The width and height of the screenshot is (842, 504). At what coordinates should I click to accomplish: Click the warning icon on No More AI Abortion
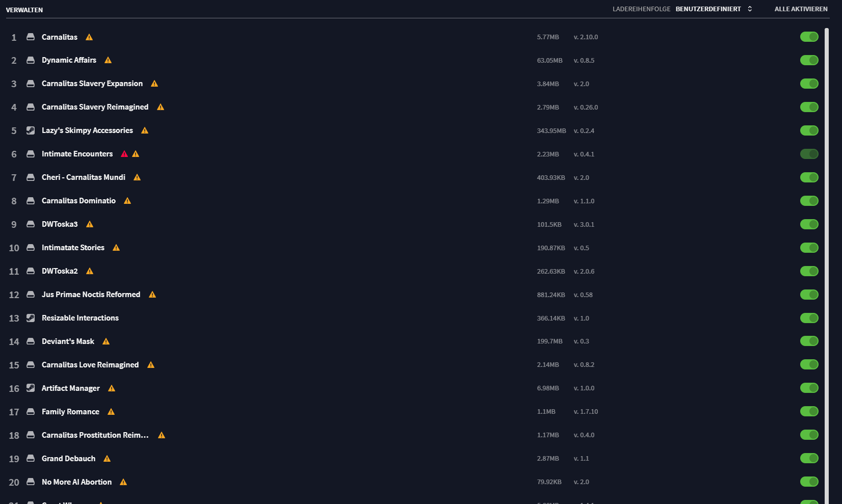pyautogui.click(x=123, y=482)
